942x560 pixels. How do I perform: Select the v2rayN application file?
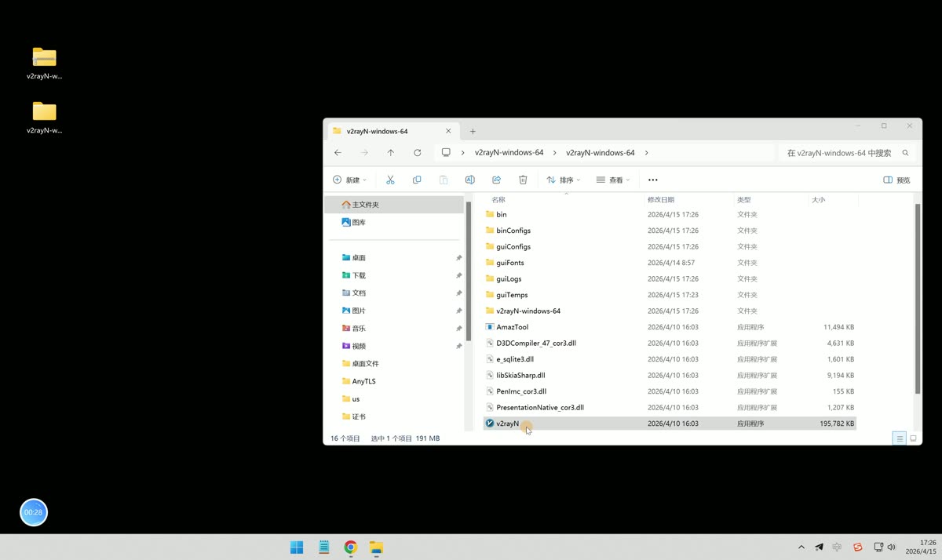tap(670, 424)
